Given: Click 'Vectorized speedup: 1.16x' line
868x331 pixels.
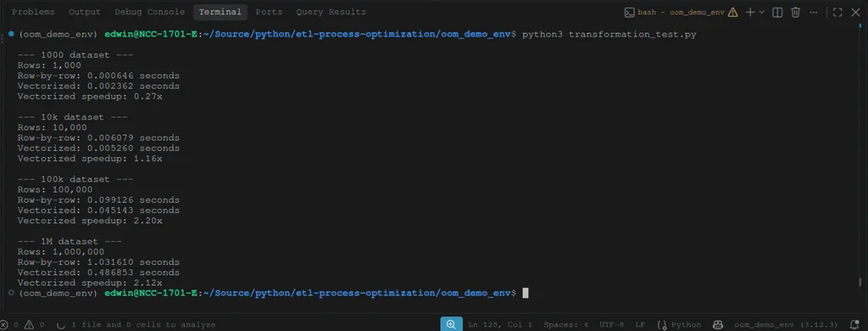Looking at the screenshot, I should coord(90,159).
